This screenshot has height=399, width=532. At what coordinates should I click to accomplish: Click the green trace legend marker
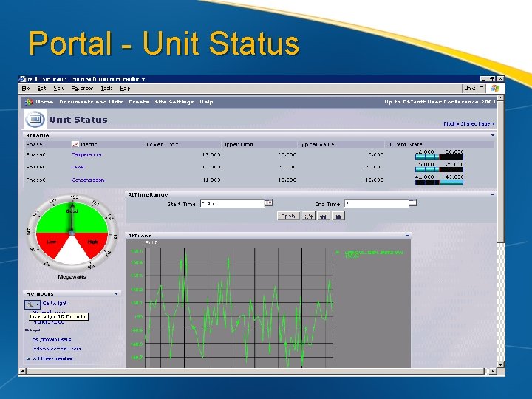337,253
